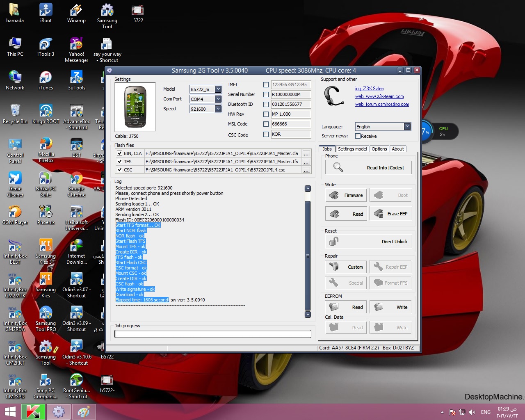Click the gear app in the taskbar
This screenshot has height=420, width=525.
pyautogui.click(x=58, y=412)
